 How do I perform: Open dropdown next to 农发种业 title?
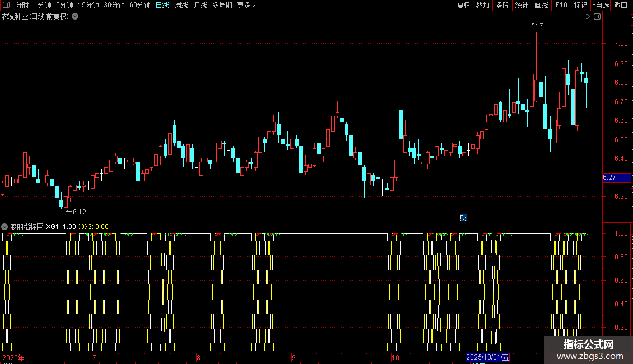click(x=75, y=17)
